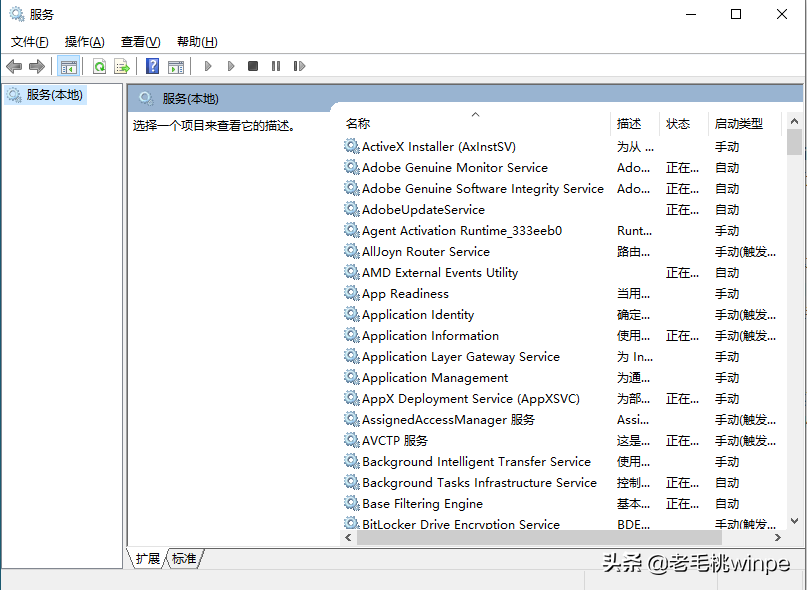
Task: Click the vertical scrollbar down arrow
Action: (x=794, y=521)
